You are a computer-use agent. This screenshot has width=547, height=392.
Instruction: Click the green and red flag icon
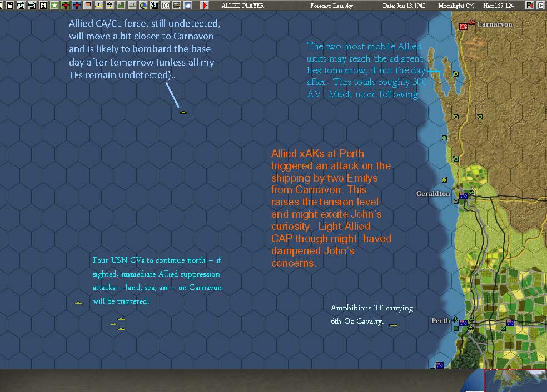pyautogui.click(x=530, y=5)
